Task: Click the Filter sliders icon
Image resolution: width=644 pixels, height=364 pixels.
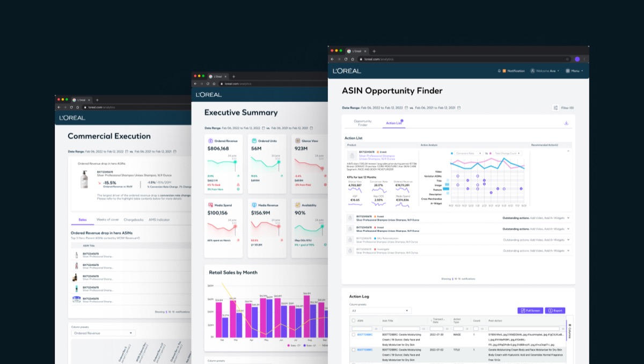Action: click(x=555, y=108)
